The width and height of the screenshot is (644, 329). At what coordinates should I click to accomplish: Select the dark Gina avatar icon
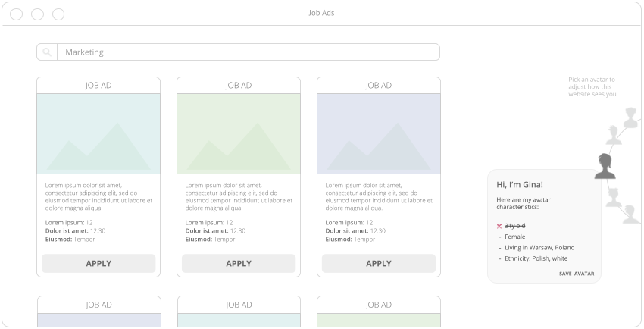[605, 167]
